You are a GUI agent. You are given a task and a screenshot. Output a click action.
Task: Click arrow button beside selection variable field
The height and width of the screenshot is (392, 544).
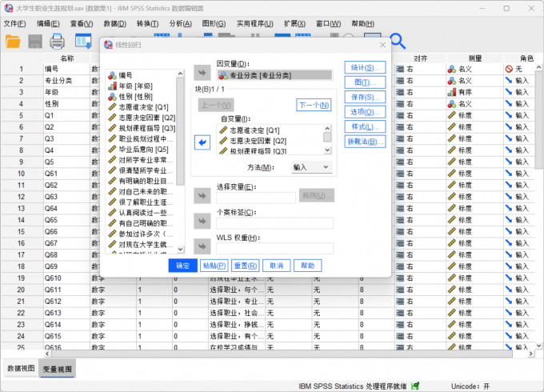(x=202, y=196)
